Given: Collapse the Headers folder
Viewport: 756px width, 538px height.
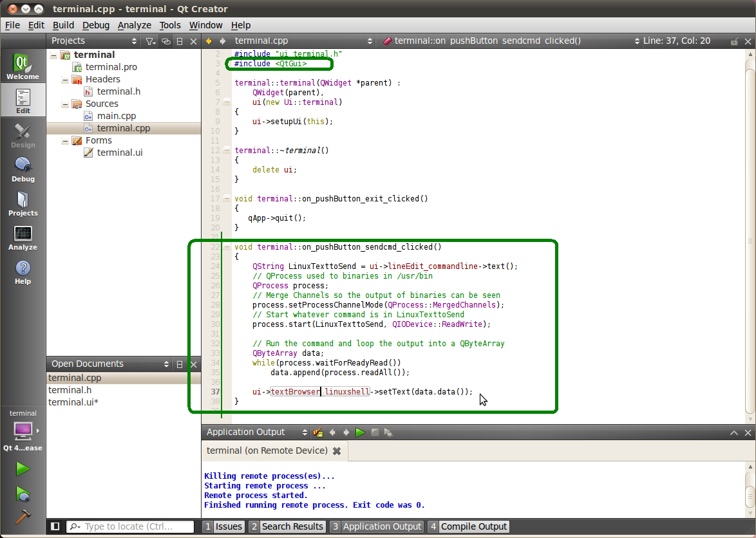Looking at the screenshot, I should 65,80.
